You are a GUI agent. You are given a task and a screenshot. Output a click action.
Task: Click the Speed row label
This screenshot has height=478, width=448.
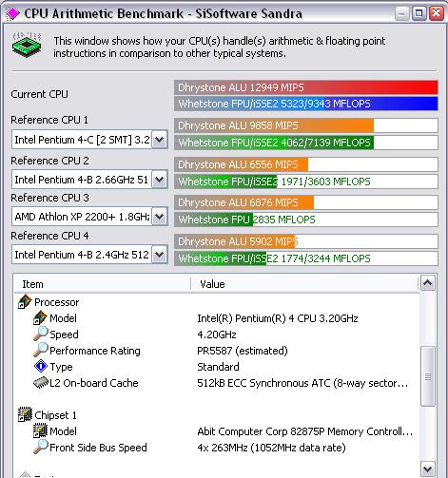click(64, 335)
